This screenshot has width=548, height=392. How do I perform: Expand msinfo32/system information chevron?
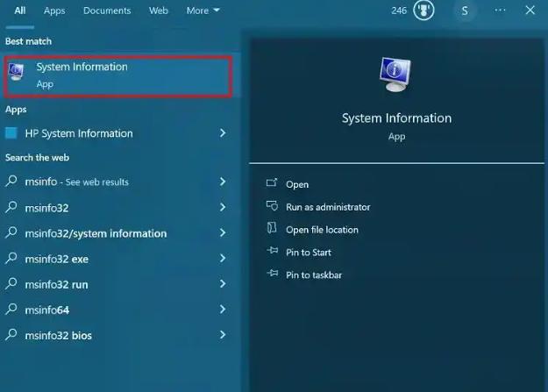(x=223, y=233)
